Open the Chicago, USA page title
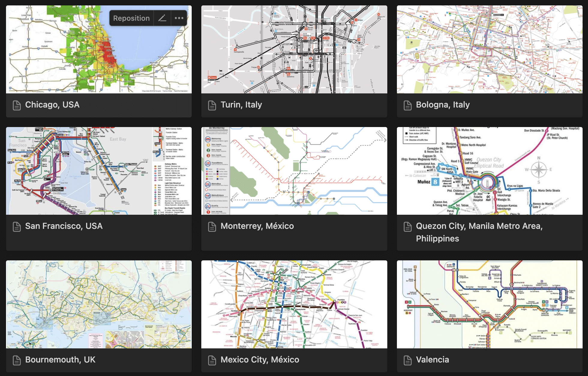 click(x=52, y=105)
